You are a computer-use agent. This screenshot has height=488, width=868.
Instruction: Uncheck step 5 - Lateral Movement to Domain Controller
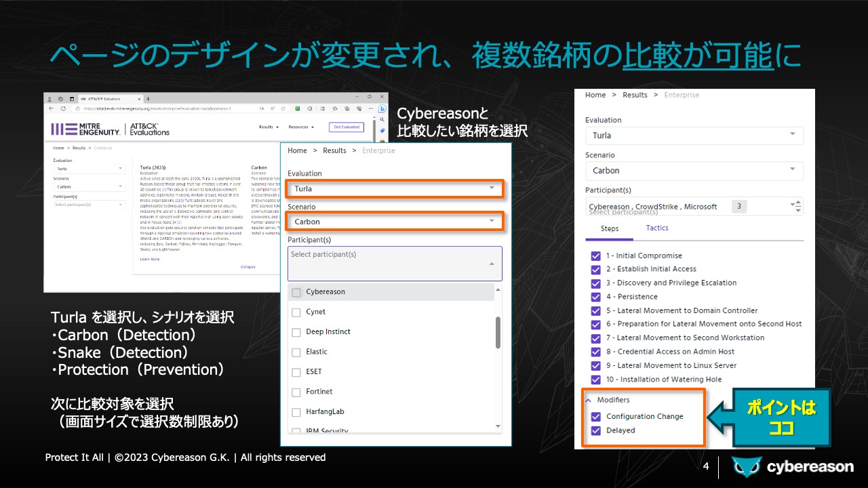tap(596, 311)
